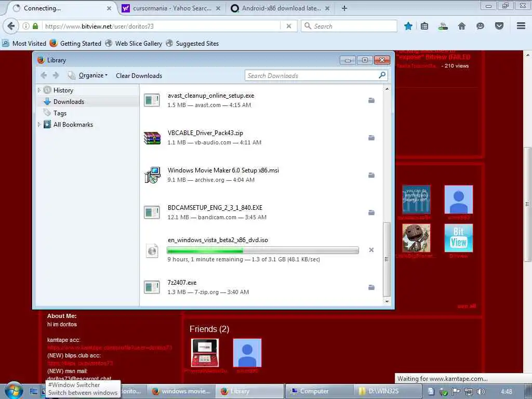Open Getting Started bookmark
532x399 pixels.
coord(76,44)
